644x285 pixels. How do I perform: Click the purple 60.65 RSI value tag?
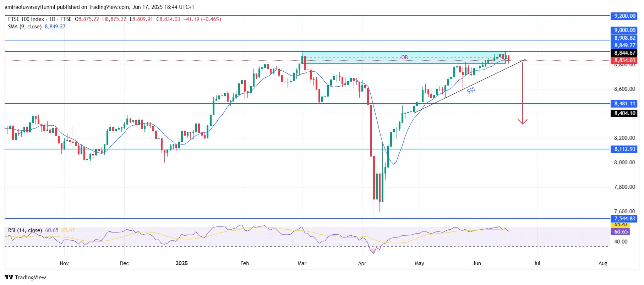[621, 231]
